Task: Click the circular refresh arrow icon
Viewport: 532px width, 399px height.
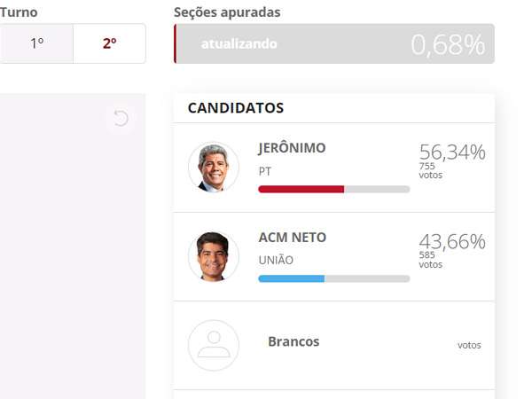Action: 121,118
